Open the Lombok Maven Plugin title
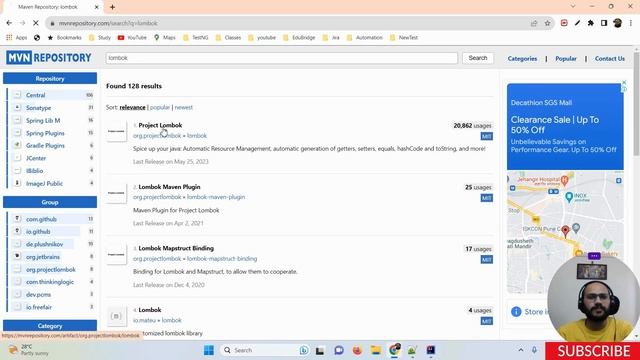640x360 pixels. 169,187
